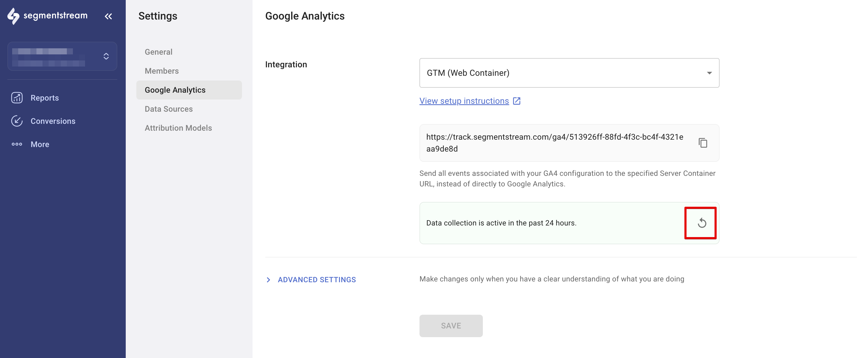Click the ADVANCED SETTINGS label
Screen dimensions: 868x358
[x=317, y=280]
